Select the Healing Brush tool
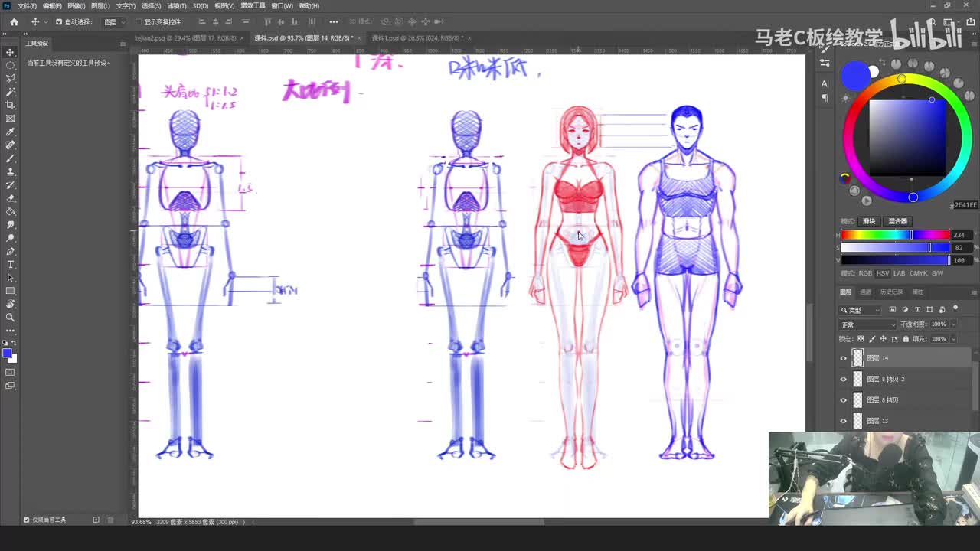Viewport: 980px width, 551px height. (11, 145)
